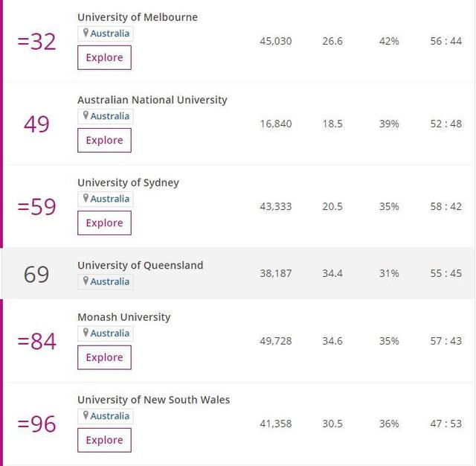
Task: Click location pin under Australian National University
Action: pos(86,115)
